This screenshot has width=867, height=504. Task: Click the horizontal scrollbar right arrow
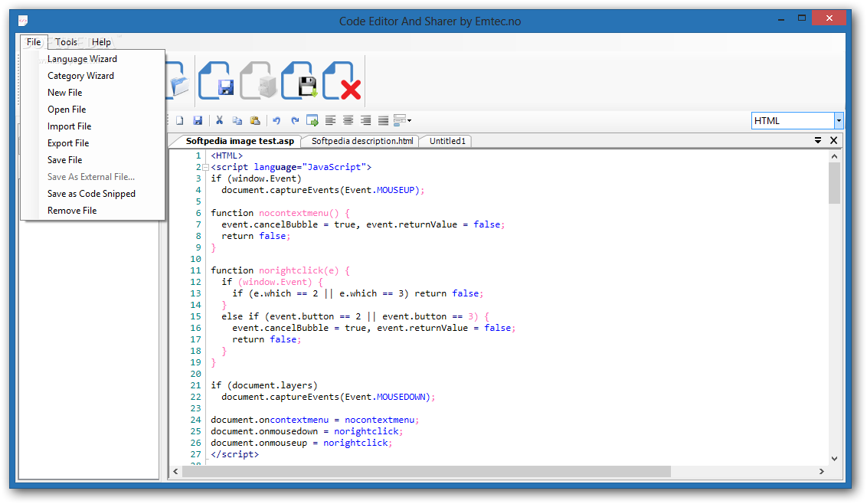pyautogui.click(x=822, y=471)
